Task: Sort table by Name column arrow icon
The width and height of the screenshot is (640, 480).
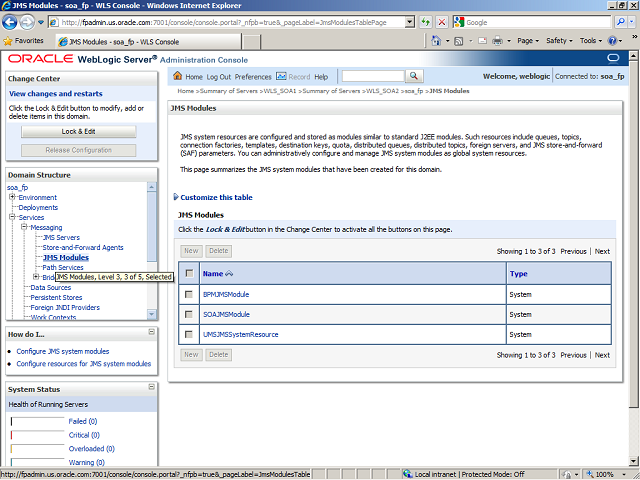Action: [231, 273]
